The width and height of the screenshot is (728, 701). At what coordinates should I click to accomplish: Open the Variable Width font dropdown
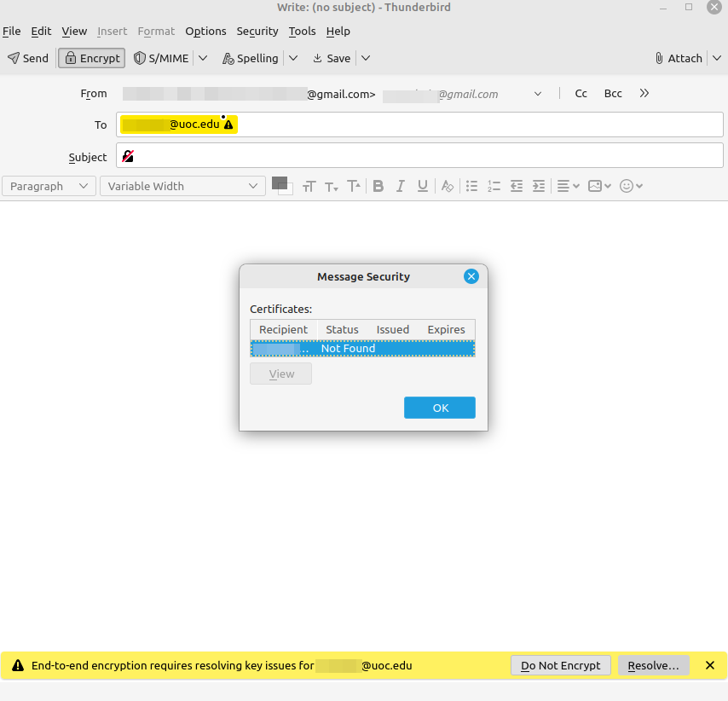click(x=182, y=186)
